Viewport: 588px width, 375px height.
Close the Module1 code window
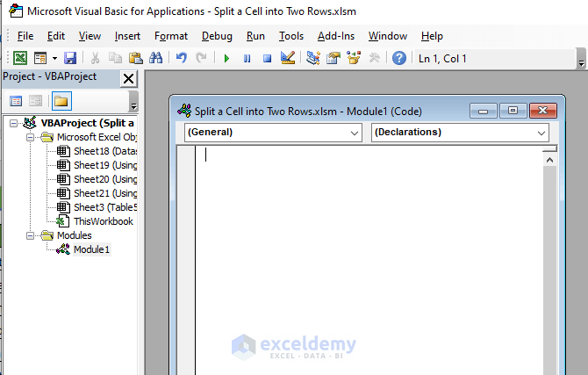click(542, 111)
